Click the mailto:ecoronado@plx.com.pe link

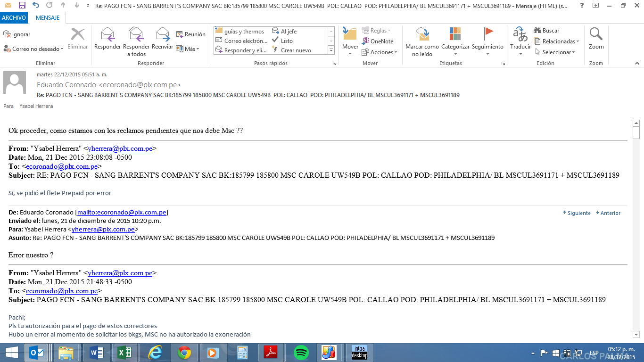122,213
